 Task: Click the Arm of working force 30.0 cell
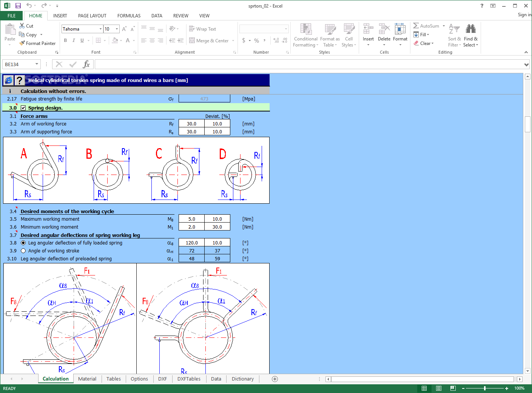192,124
